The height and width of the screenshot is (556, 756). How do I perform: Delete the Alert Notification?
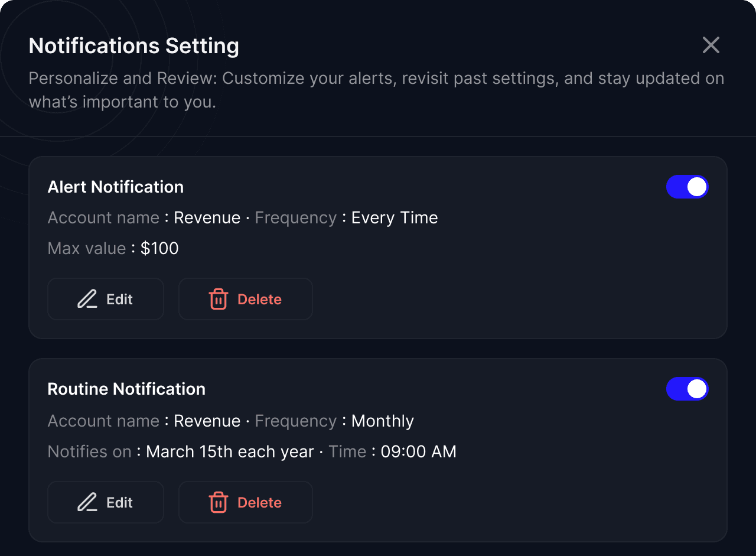pyautogui.click(x=246, y=299)
